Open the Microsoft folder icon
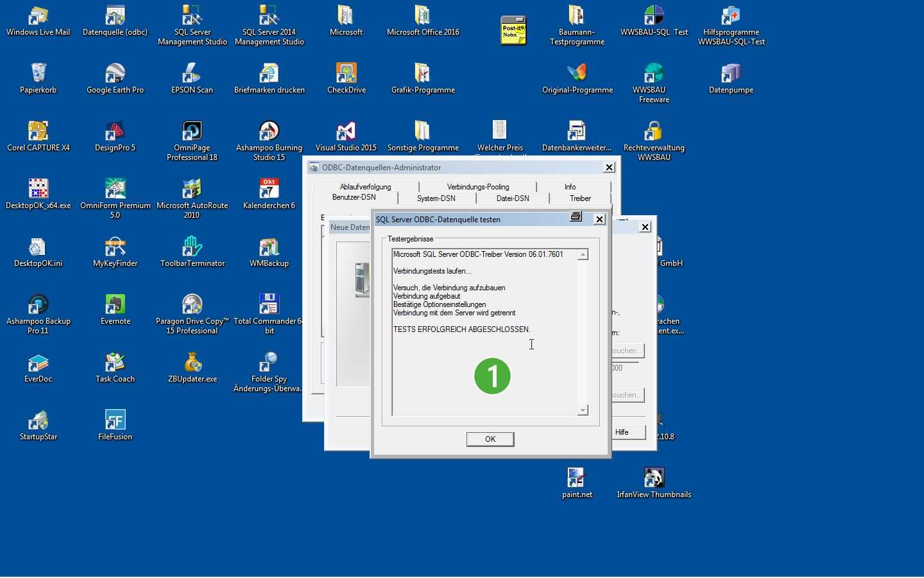924x578 pixels. pyautogui.click(x=346, y=21)
